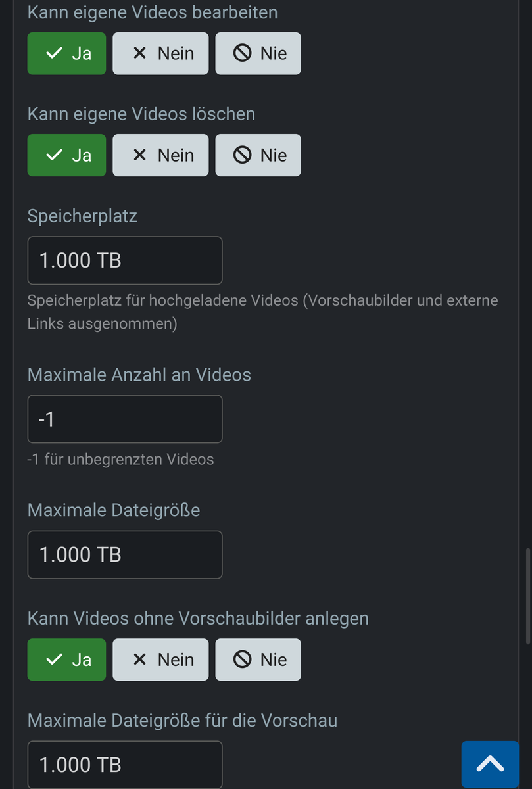Click the scroll-to-top arrow button

pyautogui.click(x=490, y=763)
